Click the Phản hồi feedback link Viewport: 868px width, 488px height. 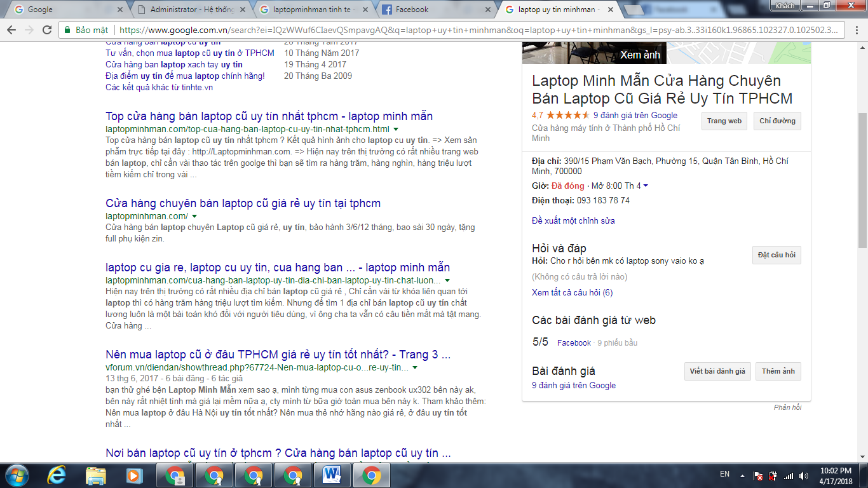click(x=787, y=407)
